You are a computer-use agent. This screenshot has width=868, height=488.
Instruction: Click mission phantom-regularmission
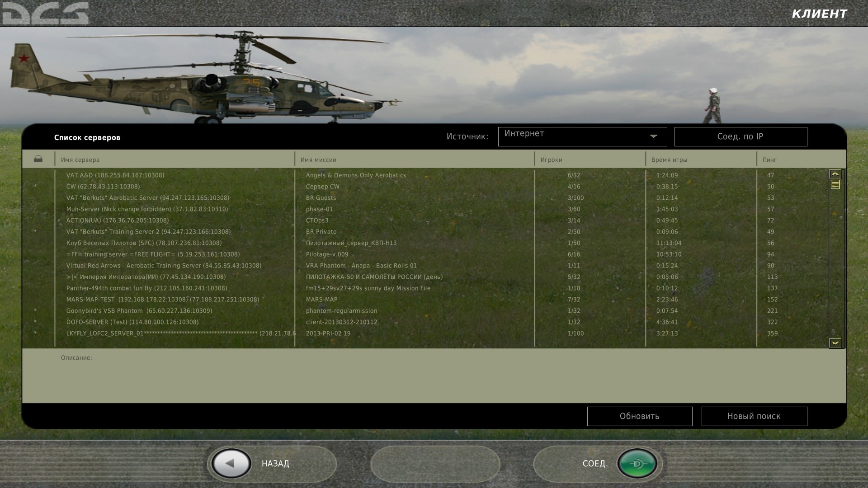pyautogui.click(x=341, y=311)
